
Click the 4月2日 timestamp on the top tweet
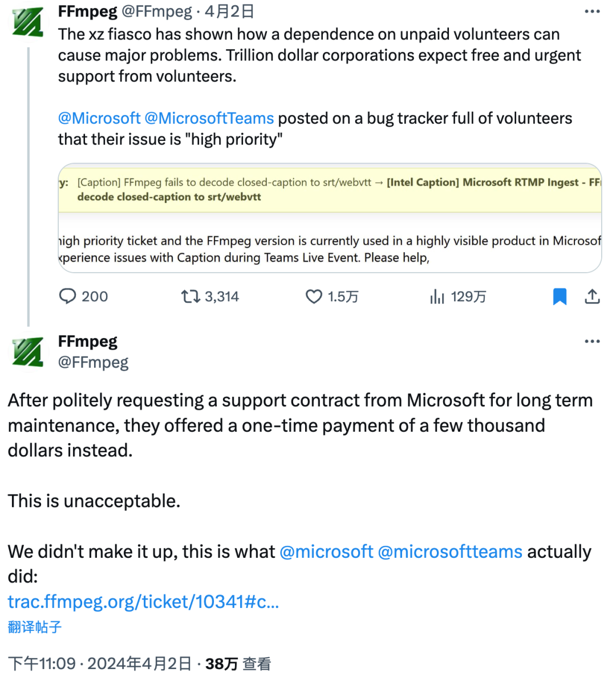pyautogui.click(x=228, y=11)
